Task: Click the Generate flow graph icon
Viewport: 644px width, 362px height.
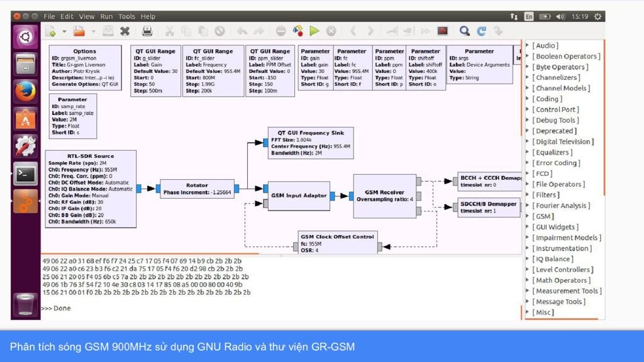Action: pos(297,31)
